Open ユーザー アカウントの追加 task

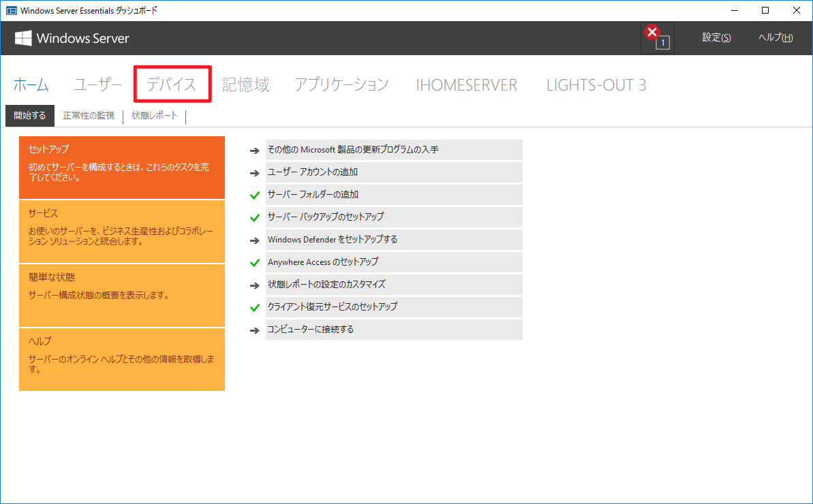(394, 172)
